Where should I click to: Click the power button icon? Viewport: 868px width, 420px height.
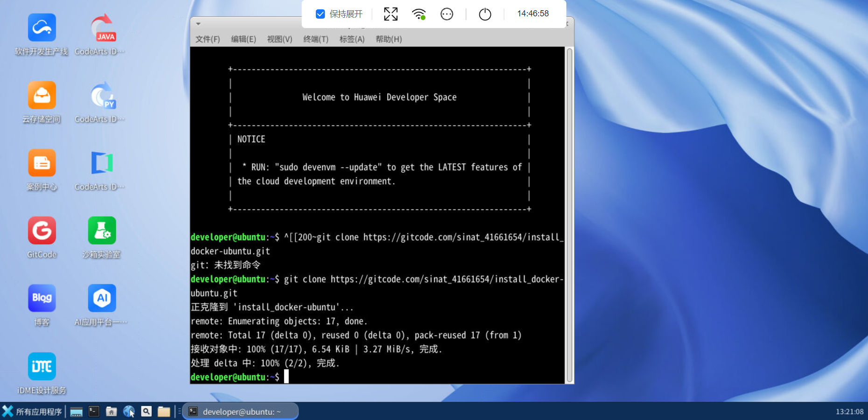click(485, 14)
